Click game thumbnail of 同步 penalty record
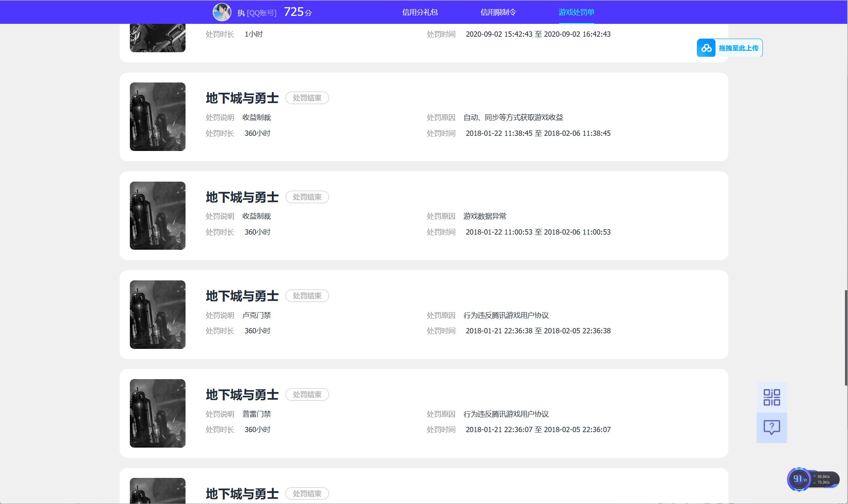848x504 pixels. click(x=157, y=117)
